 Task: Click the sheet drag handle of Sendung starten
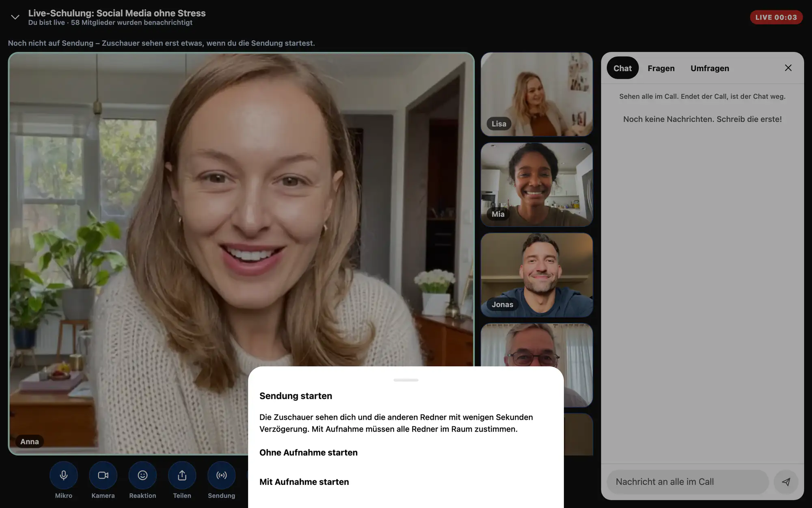(406, 380)
